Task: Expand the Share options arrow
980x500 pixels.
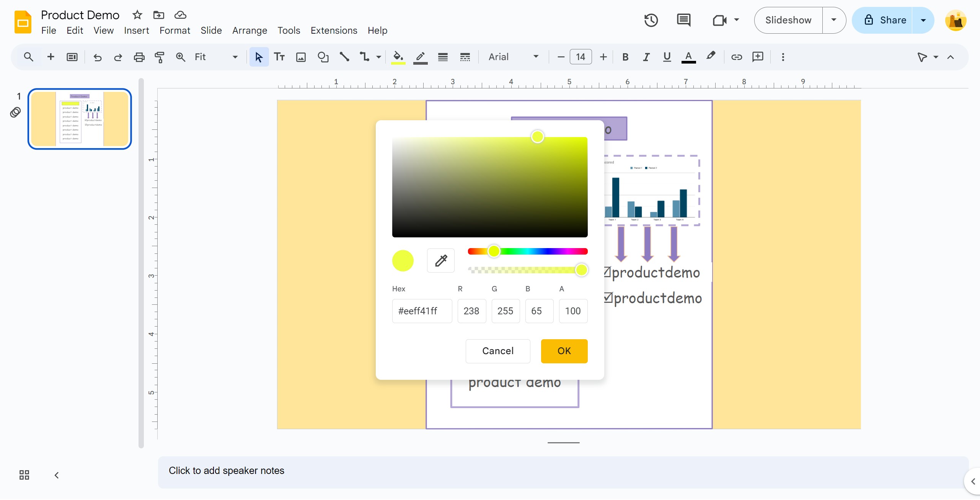Action: tap(923, 20)
